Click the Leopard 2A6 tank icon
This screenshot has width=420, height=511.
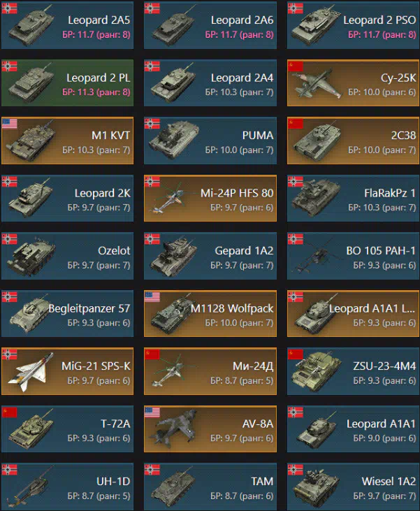(174, 26)
